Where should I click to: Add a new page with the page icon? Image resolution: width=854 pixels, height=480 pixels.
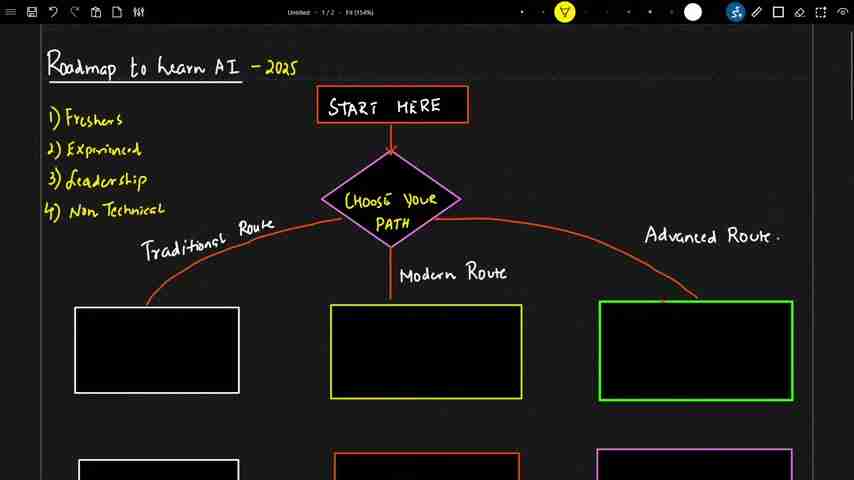pos(117,12)
